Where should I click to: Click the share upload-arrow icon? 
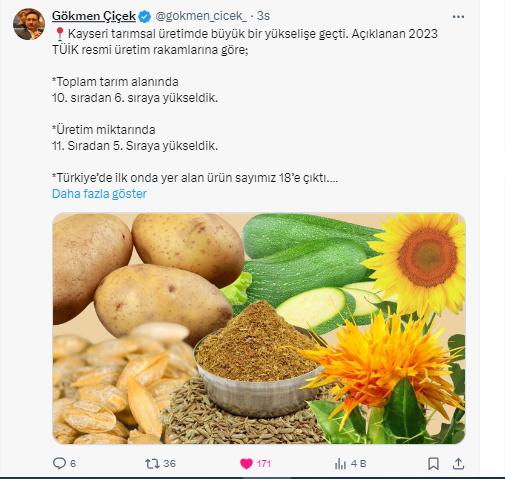pos(458,463)
